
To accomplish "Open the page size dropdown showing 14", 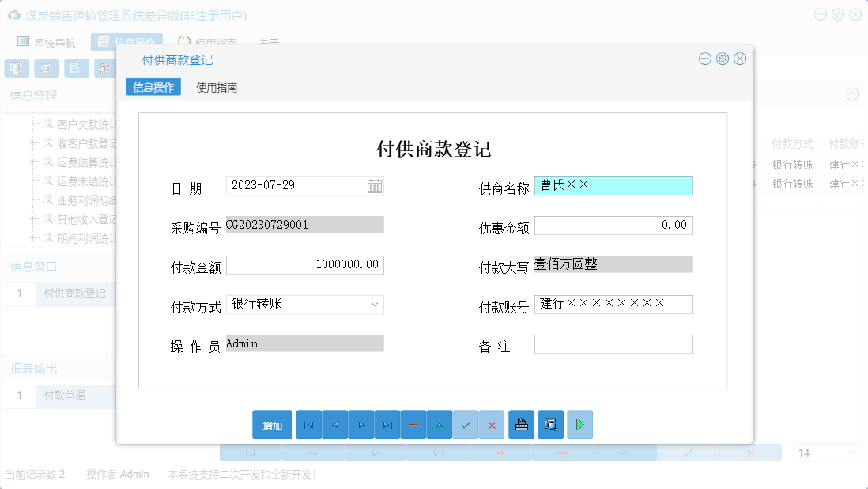I will 827,452.
